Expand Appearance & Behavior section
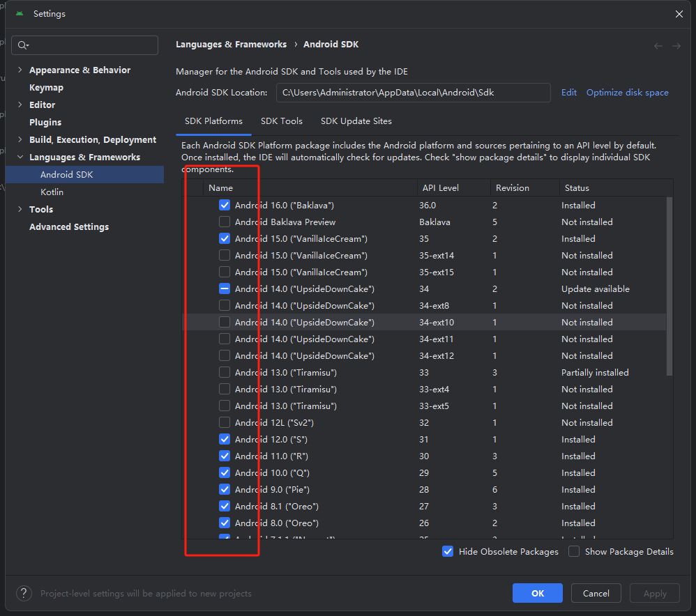The width and height of the screenshot is (696, 616). point(20,70)
